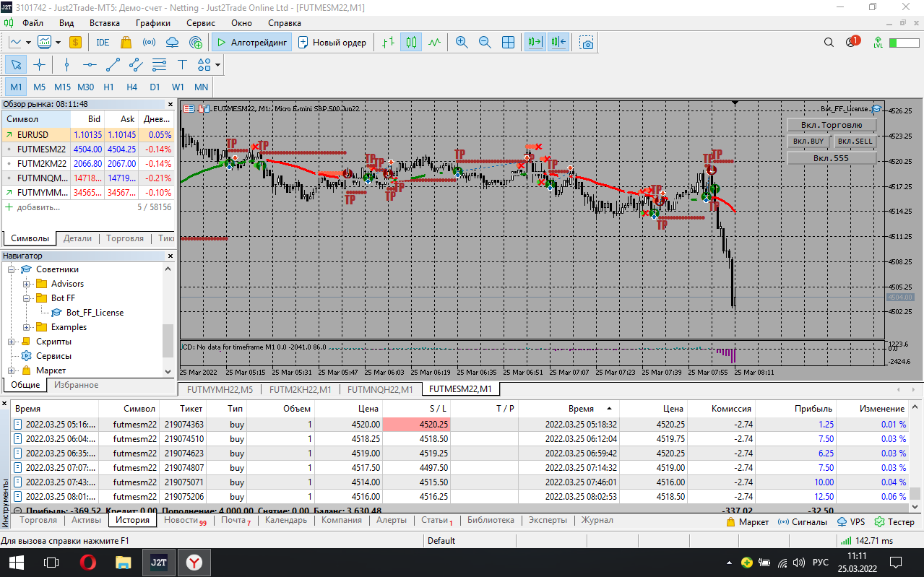Take a chart screenshot with camera icon
The width and height of the screenshot is (924, 577).
pos(587,42)
